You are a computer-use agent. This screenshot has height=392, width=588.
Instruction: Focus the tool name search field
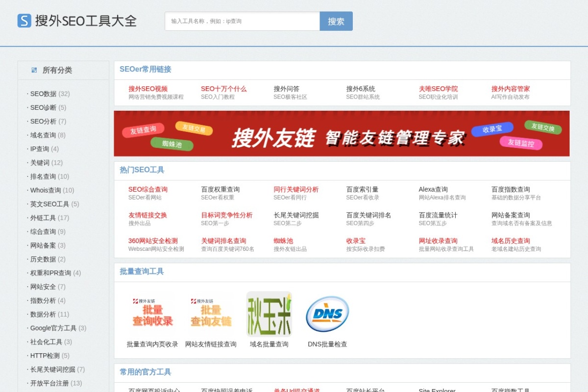(242, 21)
